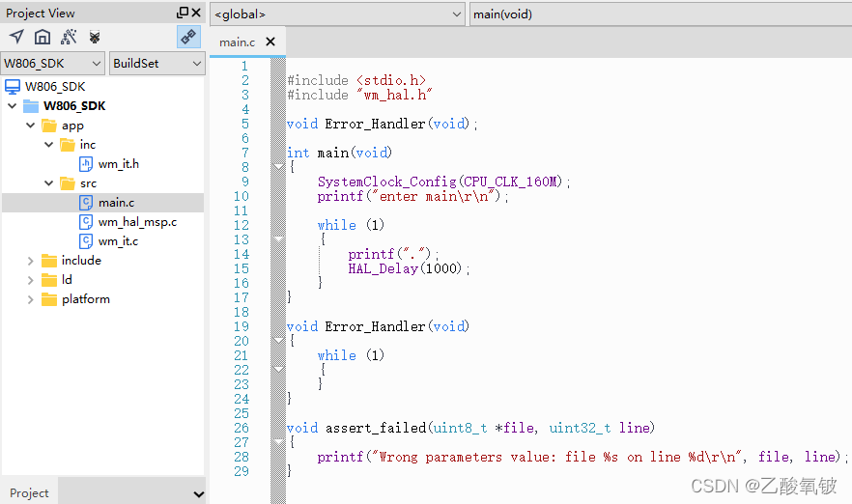Click on assert_failed function name
The image size is (852, 504).
pyautogui.click(x=376, y=428)
